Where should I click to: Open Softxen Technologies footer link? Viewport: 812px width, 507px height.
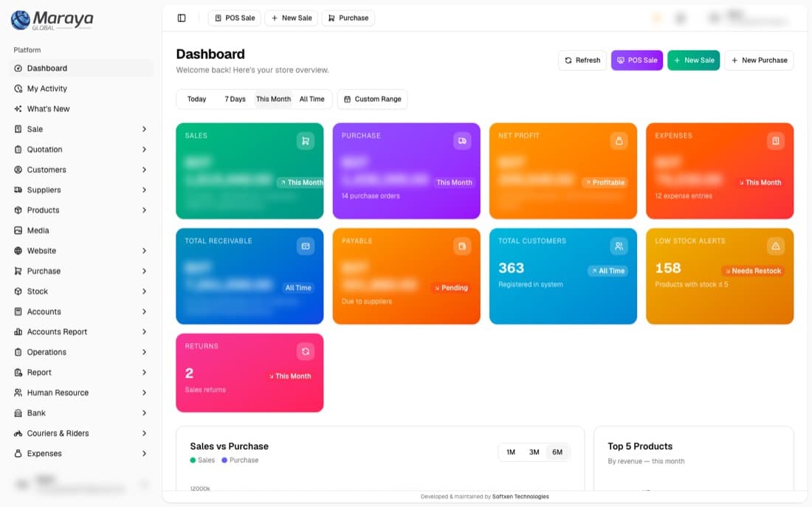click(x=520, y=497)
